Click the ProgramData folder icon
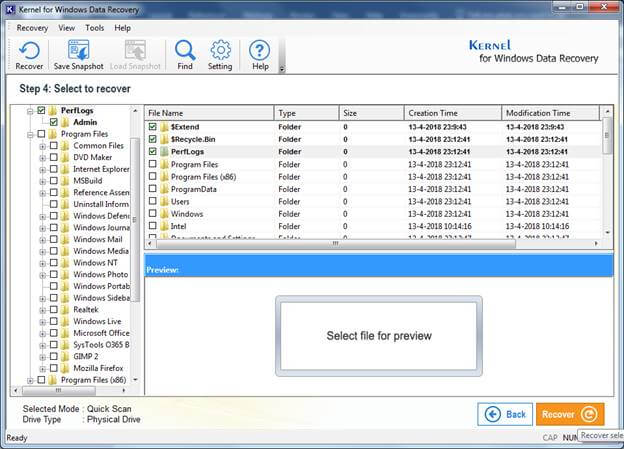624x449 pixels. point(165,189)
